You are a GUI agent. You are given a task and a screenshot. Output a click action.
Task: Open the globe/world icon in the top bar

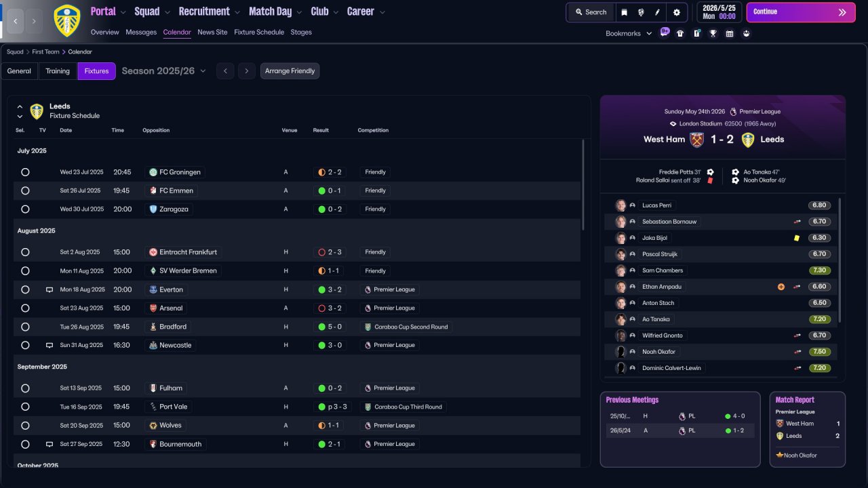tap(641, 12)
